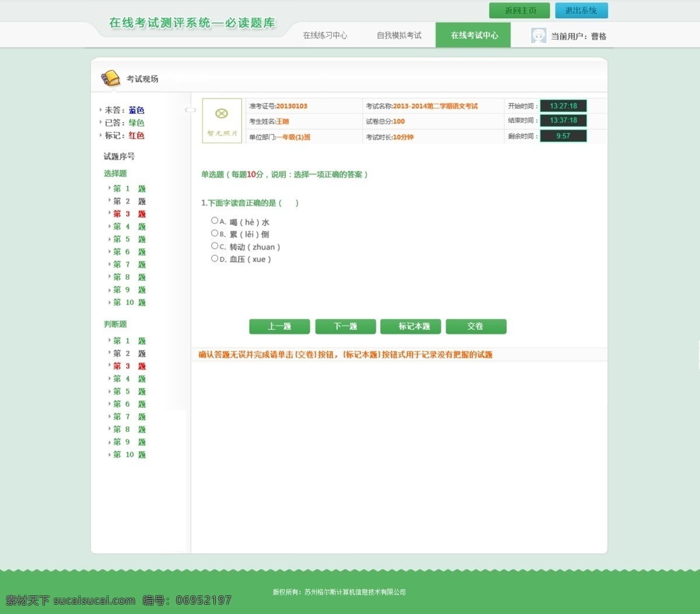Open 选择题 question 第 8 题
The image size is (700, 614).
tap(129, 277)
